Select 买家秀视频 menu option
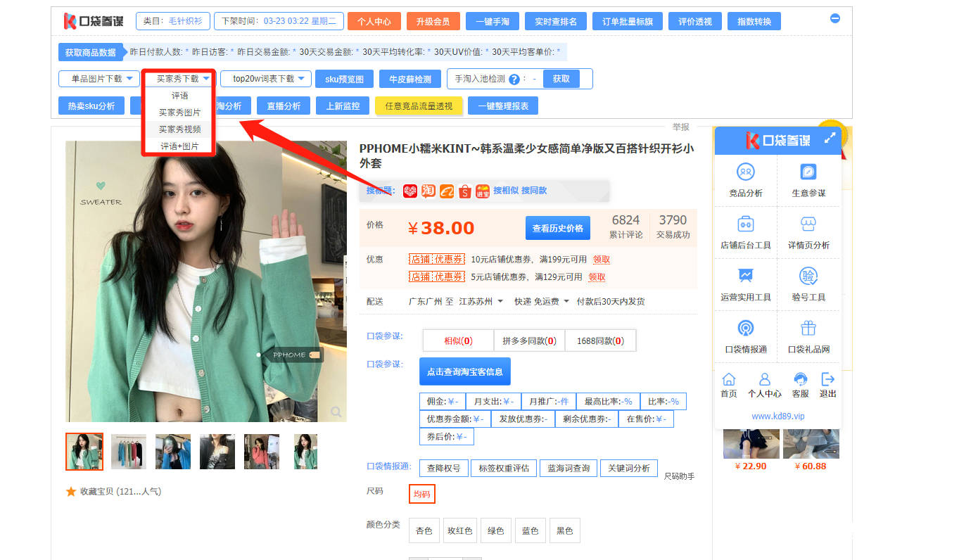The height and width of the screenshot is (560, 959). 179,129
